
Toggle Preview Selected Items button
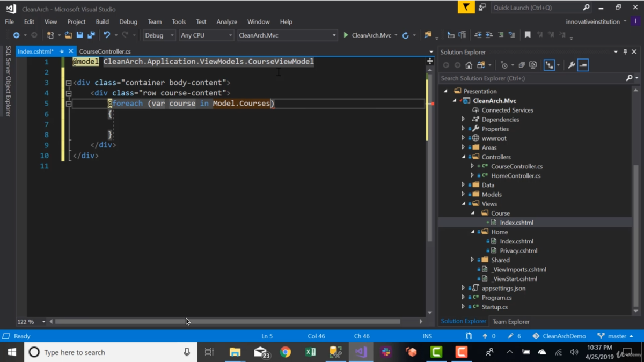tap(583, 65)
